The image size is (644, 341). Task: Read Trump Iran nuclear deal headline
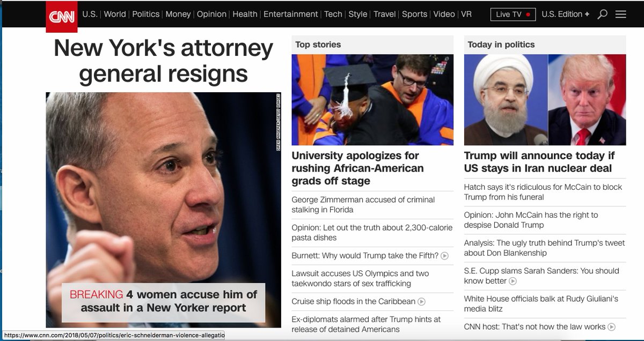click(x=539, y=162)
